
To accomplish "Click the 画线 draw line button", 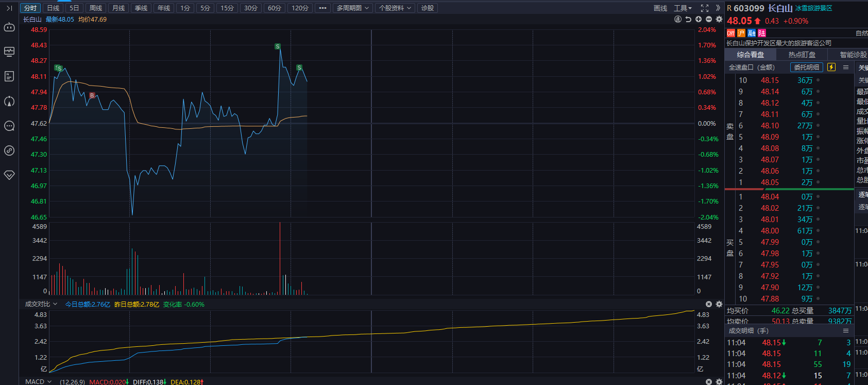I will click(660, 8).
